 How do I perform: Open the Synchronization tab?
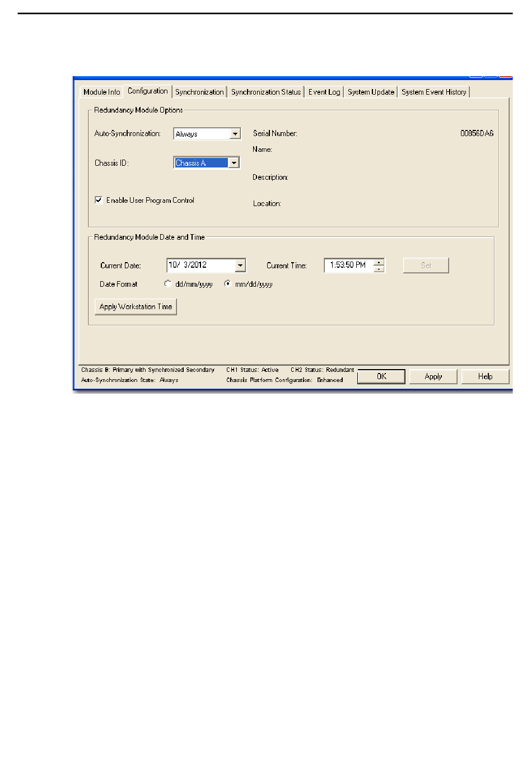click(199, 92)
